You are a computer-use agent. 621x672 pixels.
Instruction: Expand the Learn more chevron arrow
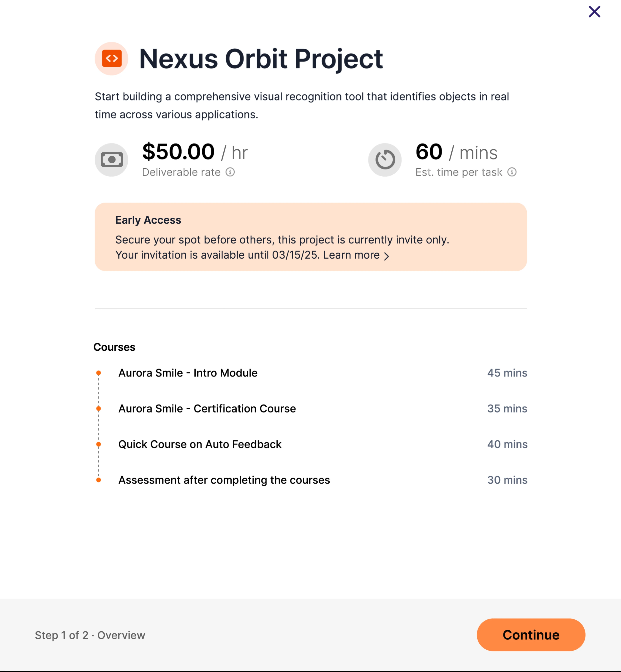tap(387, 256)
